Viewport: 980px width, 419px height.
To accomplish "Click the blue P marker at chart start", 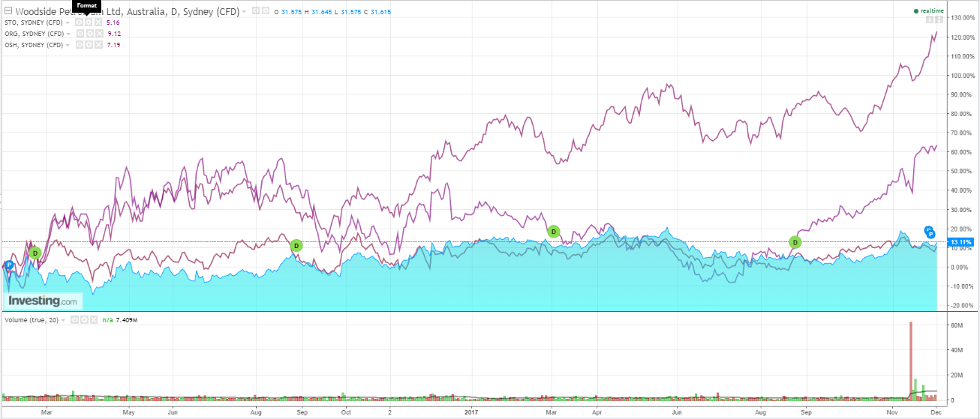I will (9, 265).
